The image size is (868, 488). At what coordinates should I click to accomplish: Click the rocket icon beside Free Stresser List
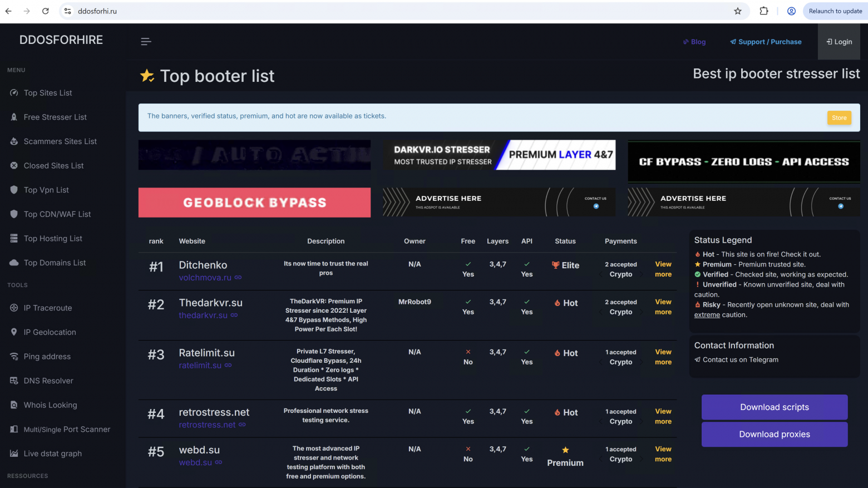14,117
